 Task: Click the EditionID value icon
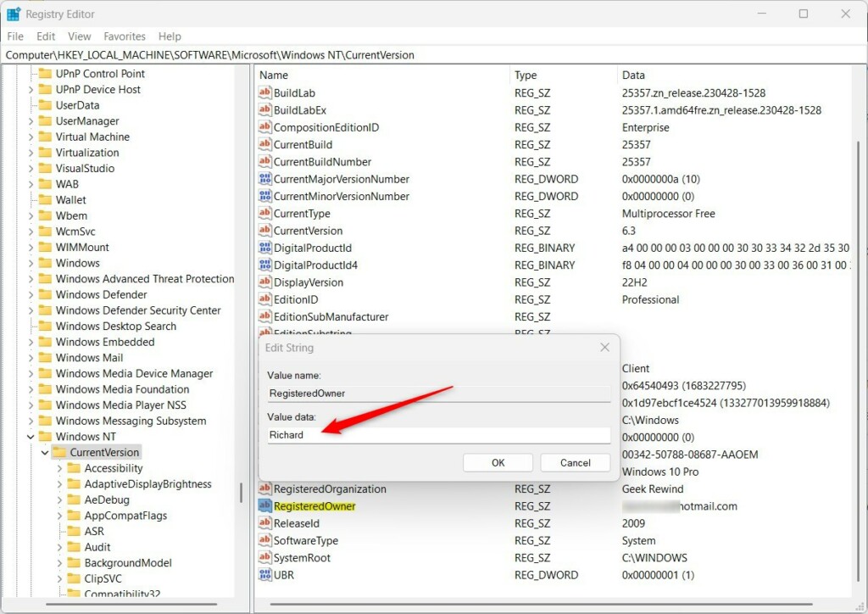[x=265, y=299]
